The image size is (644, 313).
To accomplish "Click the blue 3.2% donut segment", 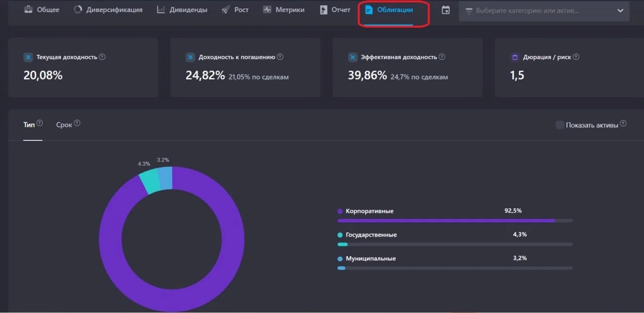I will (165, 178).
